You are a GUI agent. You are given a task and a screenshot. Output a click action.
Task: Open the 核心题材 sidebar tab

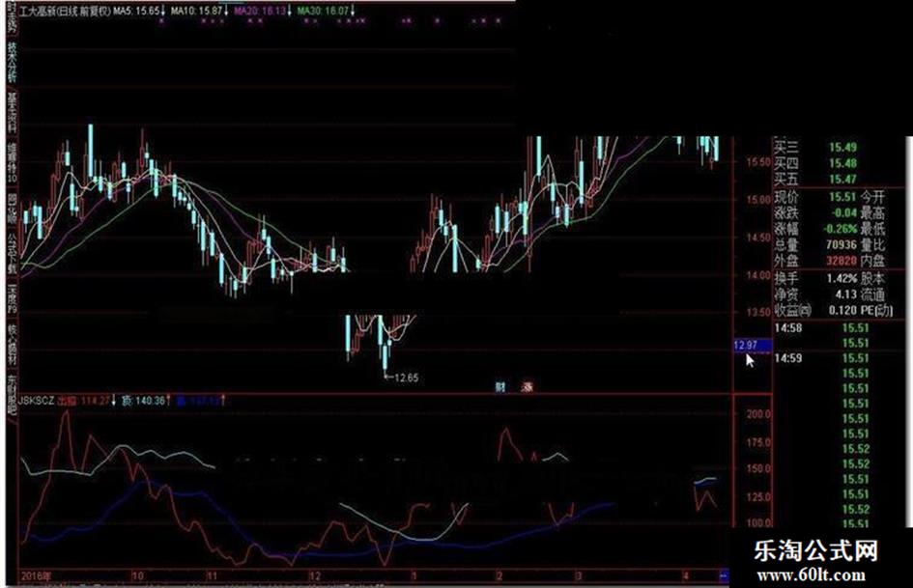[13, 345]
